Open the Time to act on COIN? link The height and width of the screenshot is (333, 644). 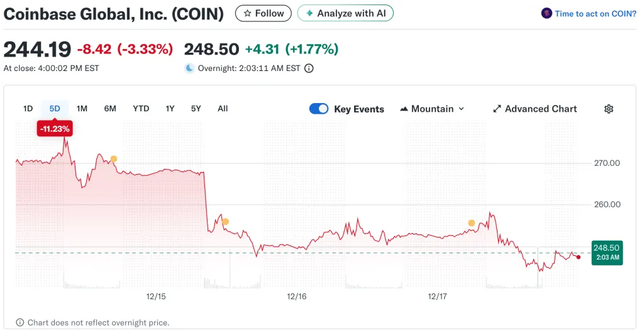tap(595, 13)
